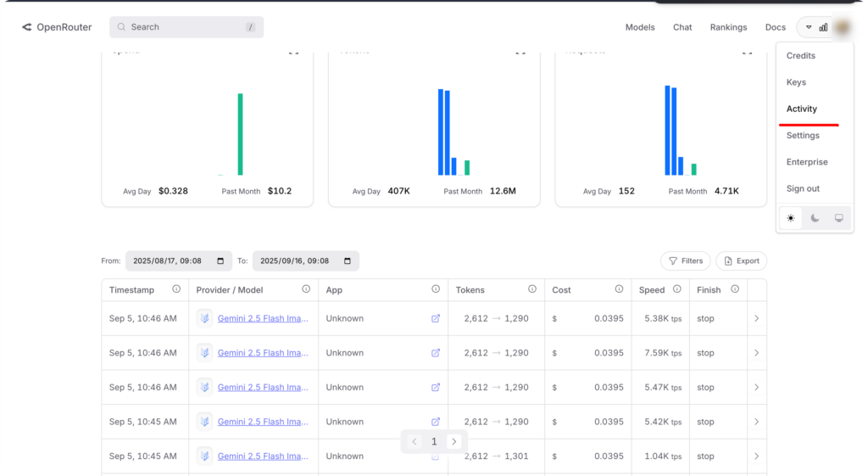Click info icon next to Provider / Model

[306, 289]
